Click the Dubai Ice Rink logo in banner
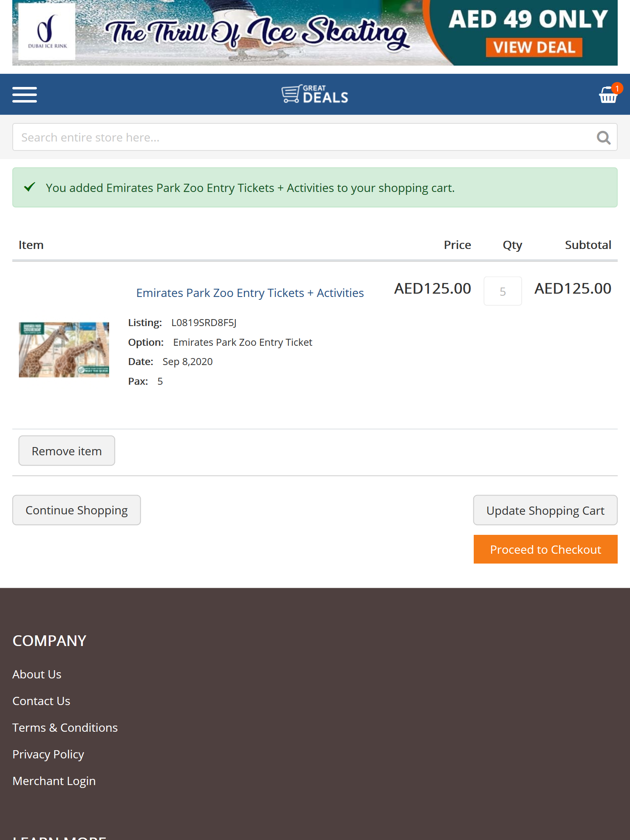Screen dimensions: 630x840 coord(47,32)
